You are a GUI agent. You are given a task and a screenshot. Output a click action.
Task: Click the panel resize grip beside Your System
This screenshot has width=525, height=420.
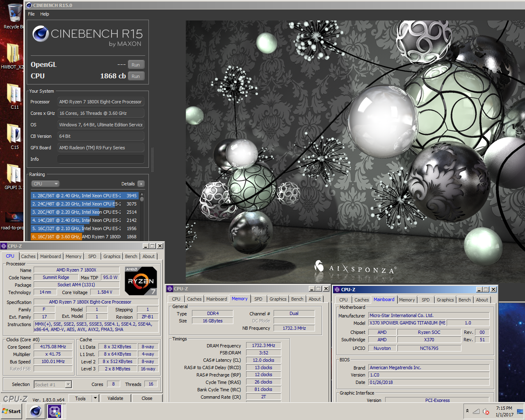(152, 160)
